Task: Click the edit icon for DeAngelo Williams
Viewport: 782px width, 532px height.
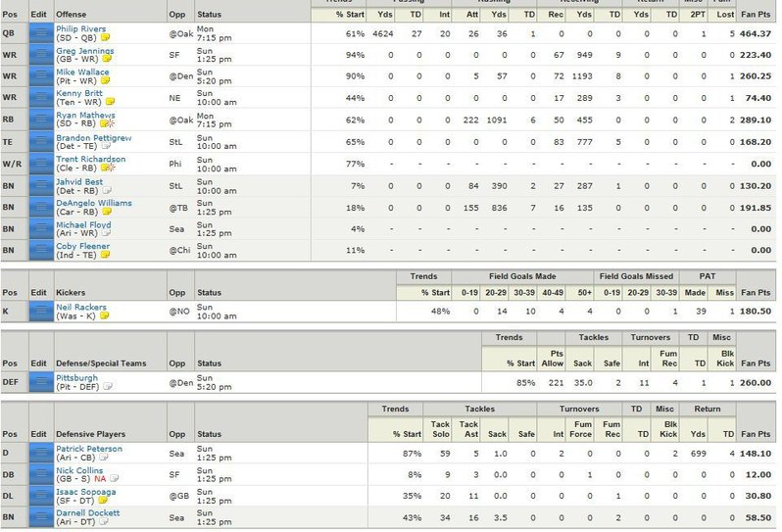Action: coord(41,207)
